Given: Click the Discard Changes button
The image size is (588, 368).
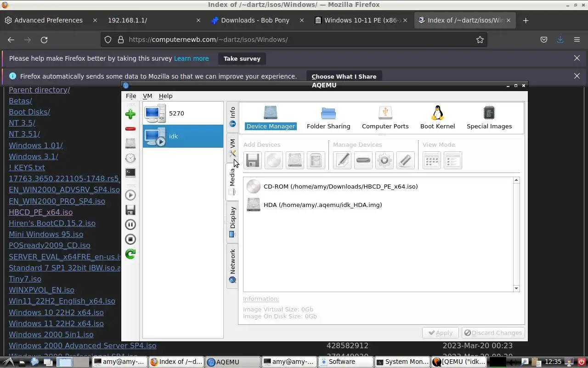Looking at the screenshot, I should [493, 333].
